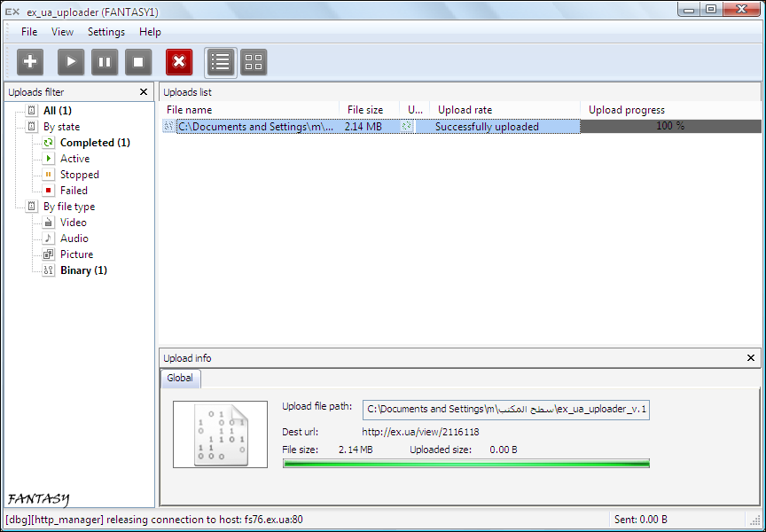This screenshot has width=766, height=532.
Task: Click the Failed red square icon
Action: (49, 191)
